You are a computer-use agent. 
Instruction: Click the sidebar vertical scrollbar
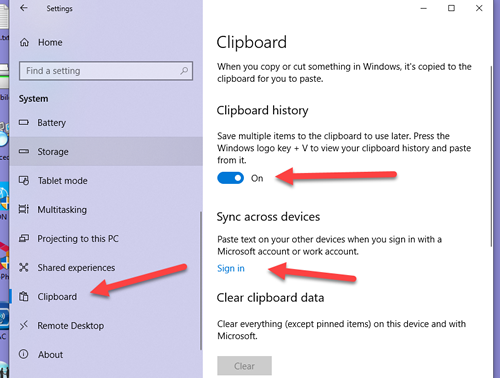[201, 281]
